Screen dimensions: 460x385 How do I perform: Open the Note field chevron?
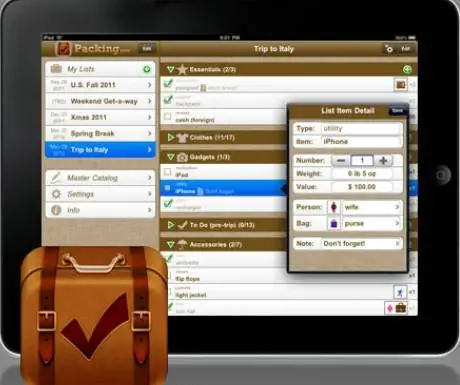tap(397, 243)
